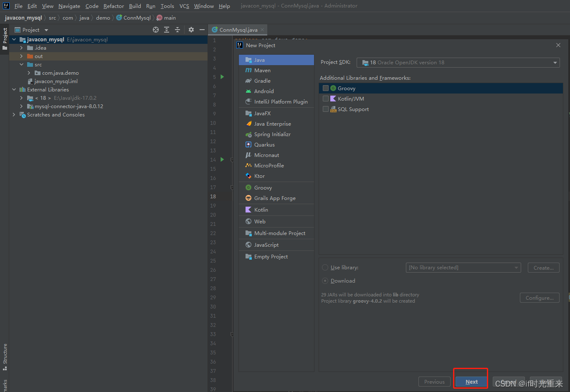
Task: Click ConnMysql breadcrumb in navigation bar
Action: (133, 18)
